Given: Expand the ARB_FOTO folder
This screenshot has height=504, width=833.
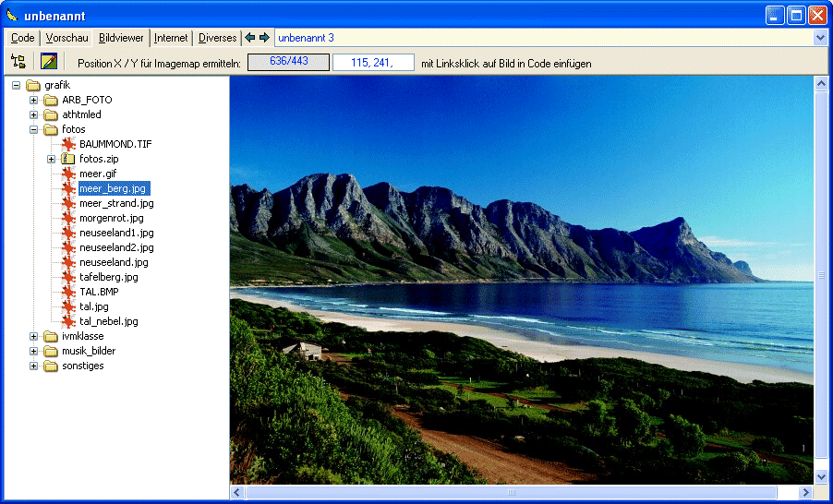Looking at the screenshot, I should pos(34,100).
